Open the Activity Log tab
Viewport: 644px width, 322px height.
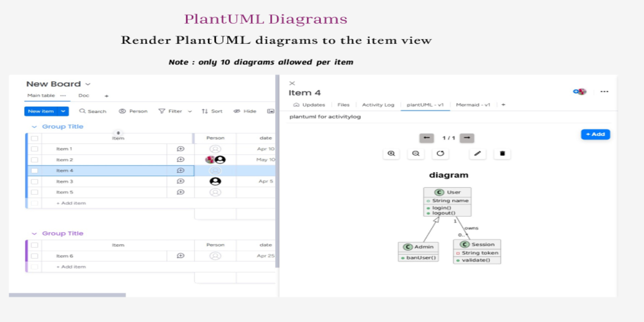click(x=378, y=105)
